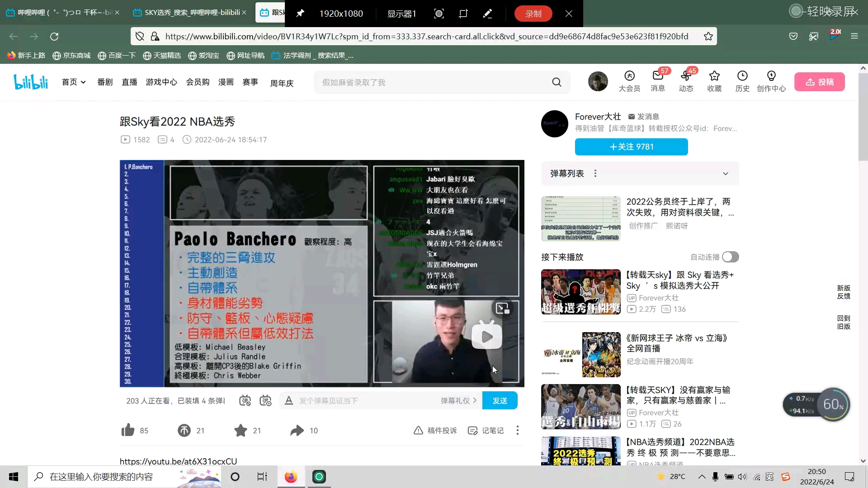Viewport: 868px width, 488px height.
Task: Open 记笔记 notes link
Action: (486, 430)
